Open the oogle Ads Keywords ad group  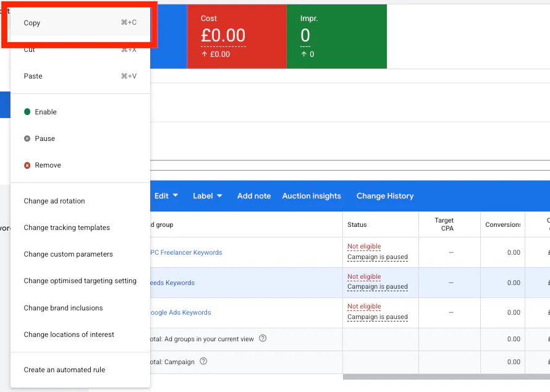click(x=180, y=312)
